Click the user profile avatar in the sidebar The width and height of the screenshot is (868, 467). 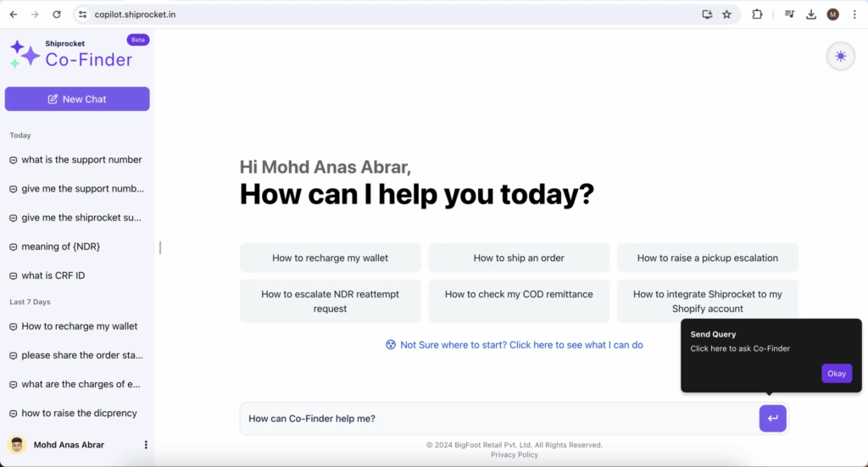[17, 445]
